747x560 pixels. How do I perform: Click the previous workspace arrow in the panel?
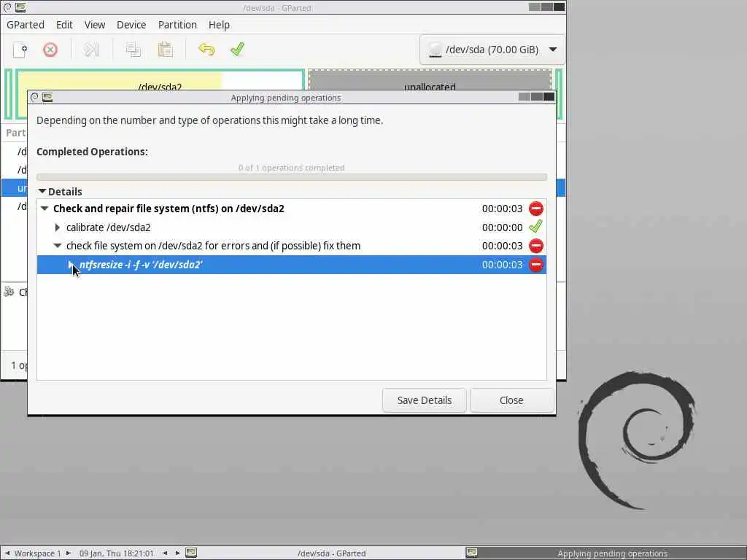point(7,553)
